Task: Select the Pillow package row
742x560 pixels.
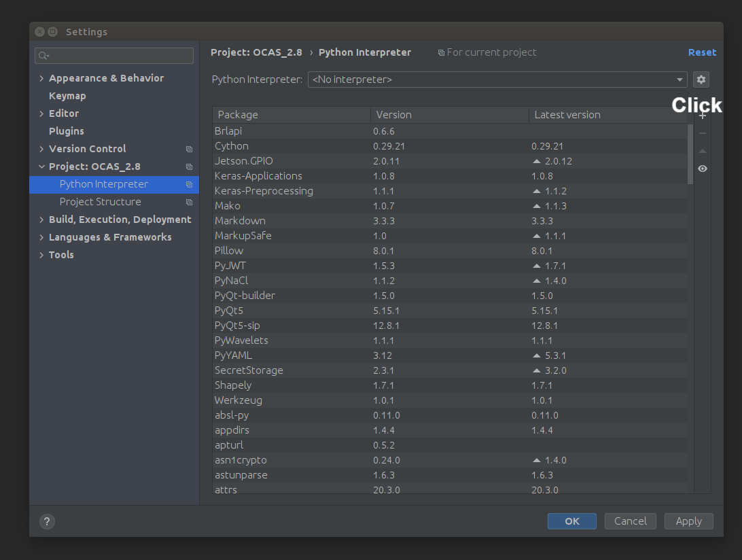Action: click(450, 251)
